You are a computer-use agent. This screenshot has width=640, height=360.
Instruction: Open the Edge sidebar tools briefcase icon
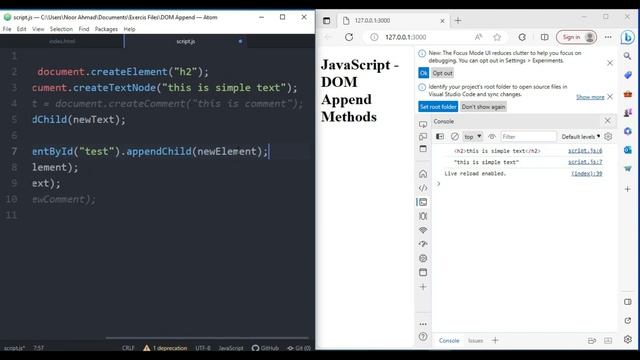628,94
